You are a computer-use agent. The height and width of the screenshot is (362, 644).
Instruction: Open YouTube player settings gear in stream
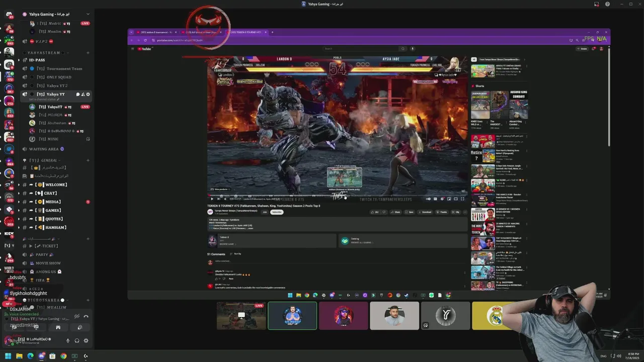pos(442,199)
